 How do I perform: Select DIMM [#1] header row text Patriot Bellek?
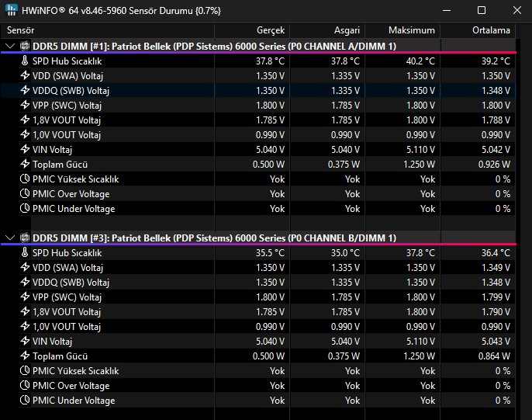[141, 46]
